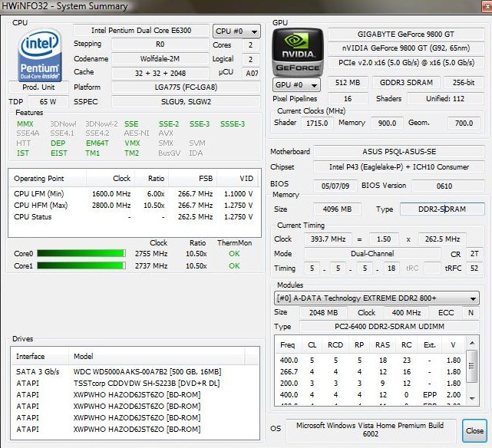Click the tRFC value 52 field
This screenshot has height=448, width=492.
coord(474,268)
